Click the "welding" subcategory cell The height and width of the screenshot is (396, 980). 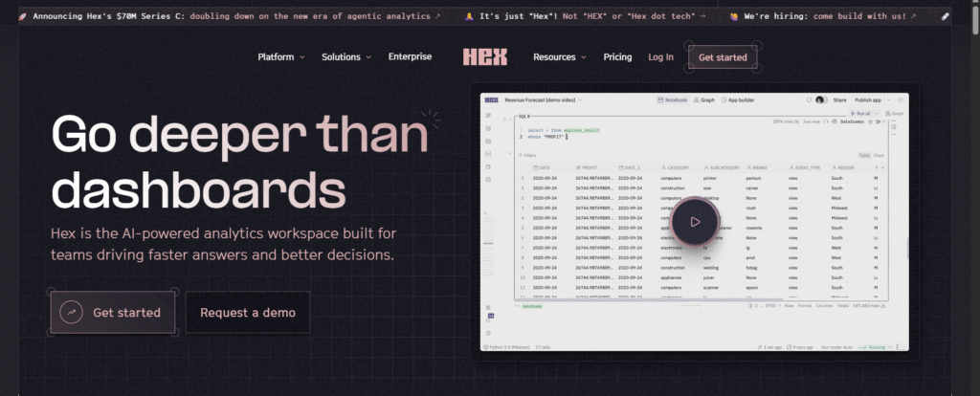click(x=711, y=267)
